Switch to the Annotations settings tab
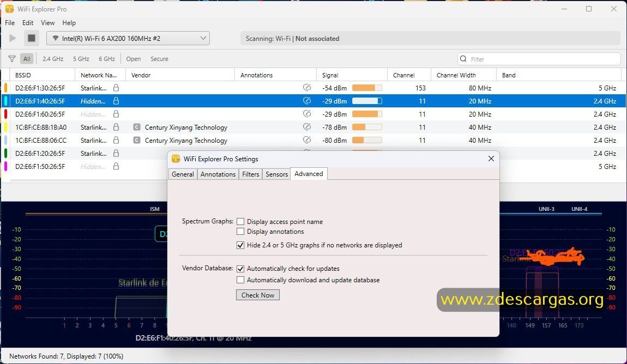Screen dimensions: 627x364 click(x=218, y=174)
